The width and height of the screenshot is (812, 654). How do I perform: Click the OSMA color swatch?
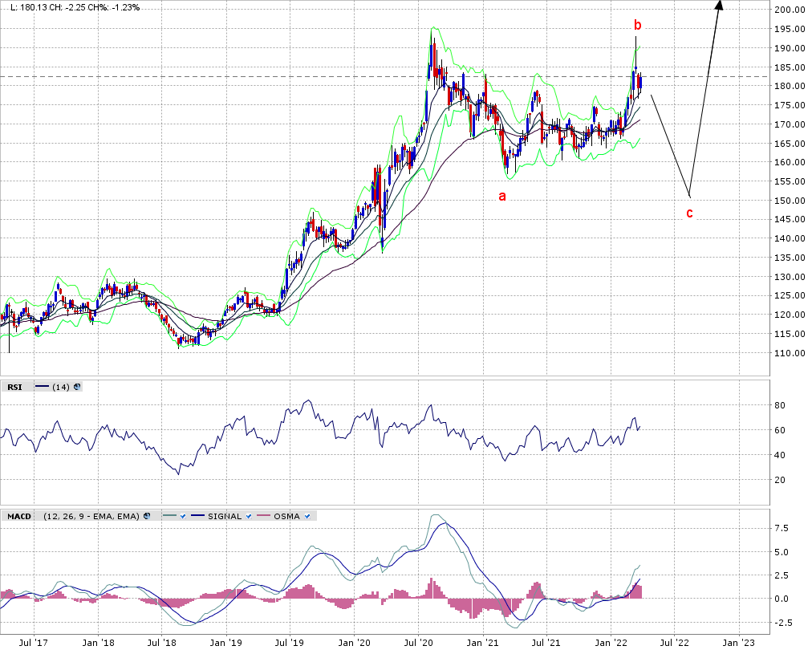click(264, 516)
